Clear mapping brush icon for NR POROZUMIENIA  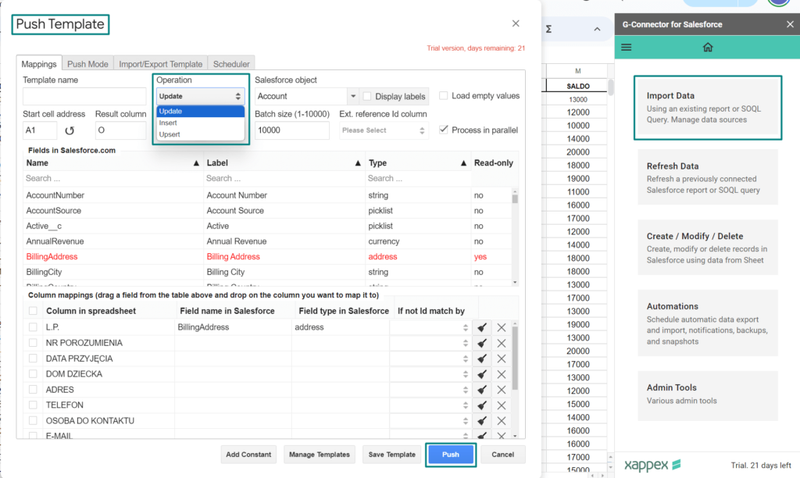482,343
